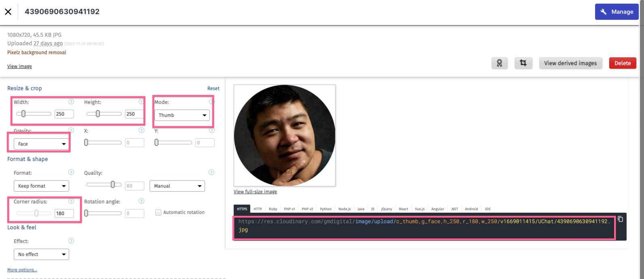Click the Reset link
Viewport: 644px width, 279px height.
[x=213, y=88]
